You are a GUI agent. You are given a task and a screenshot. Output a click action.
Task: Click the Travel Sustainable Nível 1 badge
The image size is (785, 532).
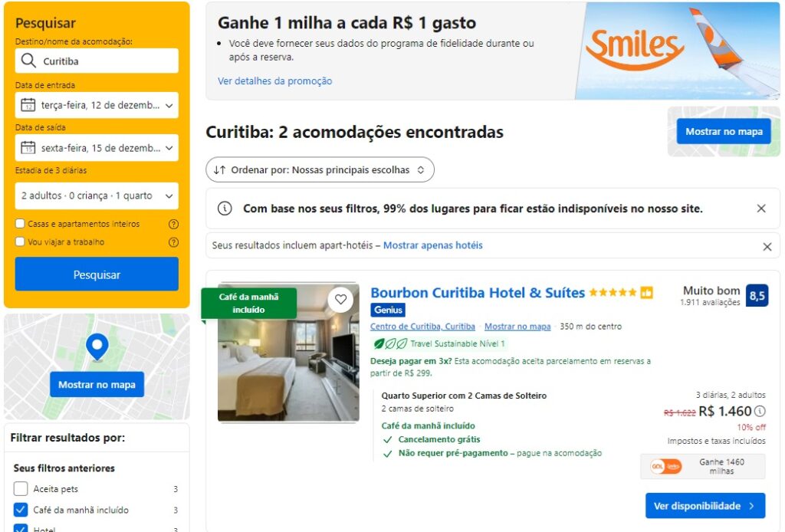click(x=439, y=344)
